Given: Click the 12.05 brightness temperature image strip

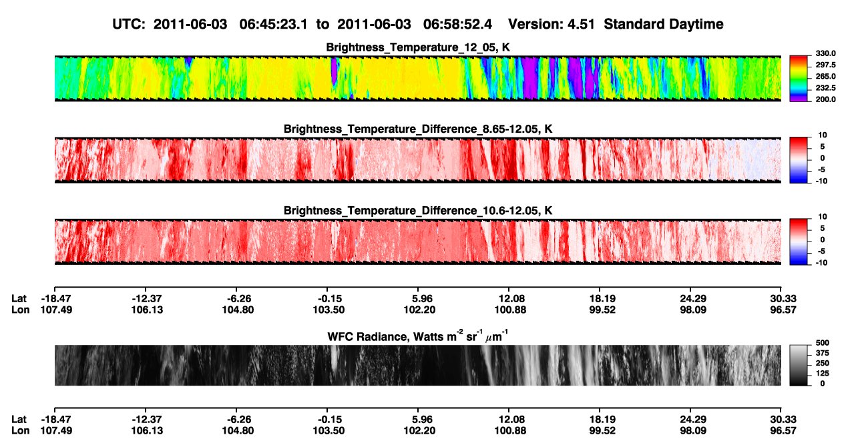Looking at the screenshot, I should tap(418, 79).
